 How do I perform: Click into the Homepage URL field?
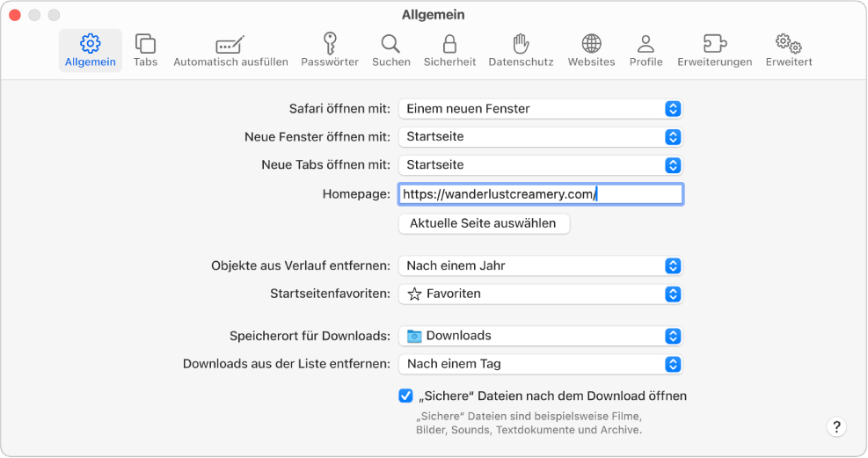(540, 194)
